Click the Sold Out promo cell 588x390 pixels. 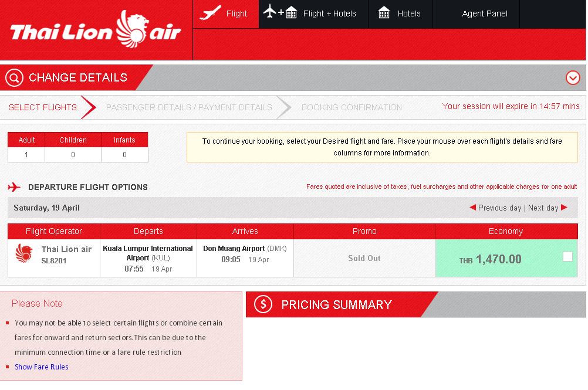[364, 258]
